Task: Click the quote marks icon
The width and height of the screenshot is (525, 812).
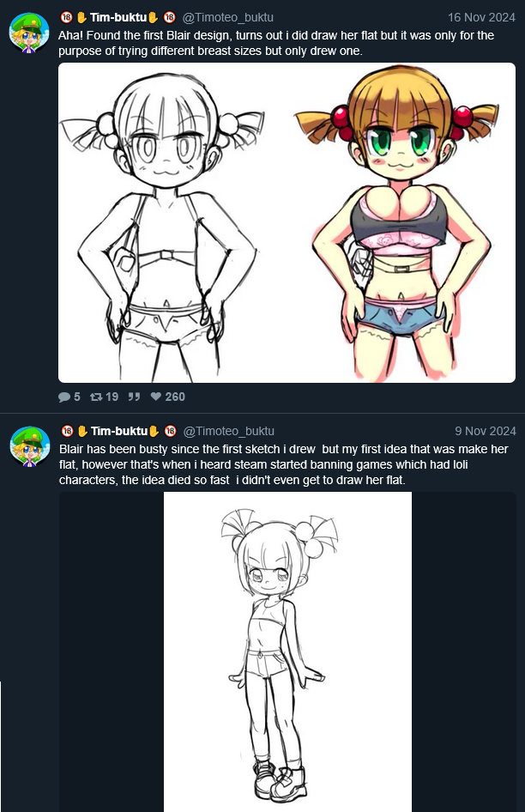Action: (134, 397)
